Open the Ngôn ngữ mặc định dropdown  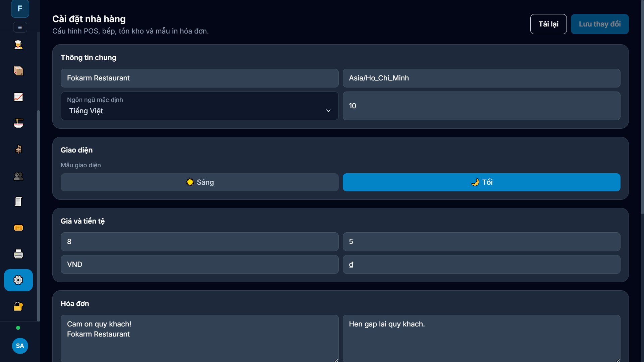click(200, 106)
